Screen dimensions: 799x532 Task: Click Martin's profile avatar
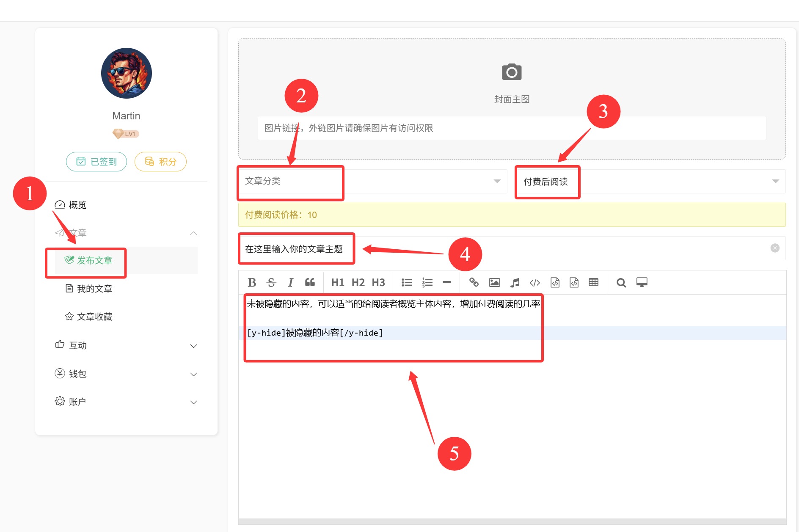pos(126,73)
